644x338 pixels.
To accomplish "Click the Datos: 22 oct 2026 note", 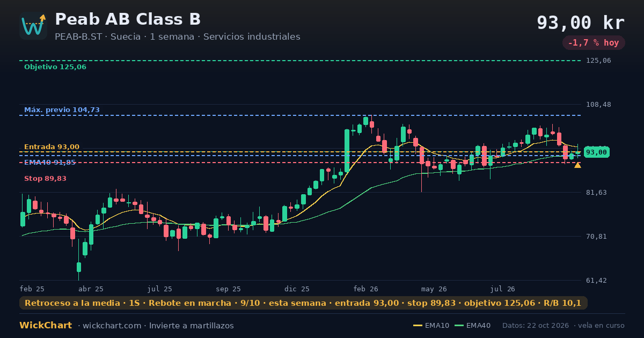I will tap(536, 326).
